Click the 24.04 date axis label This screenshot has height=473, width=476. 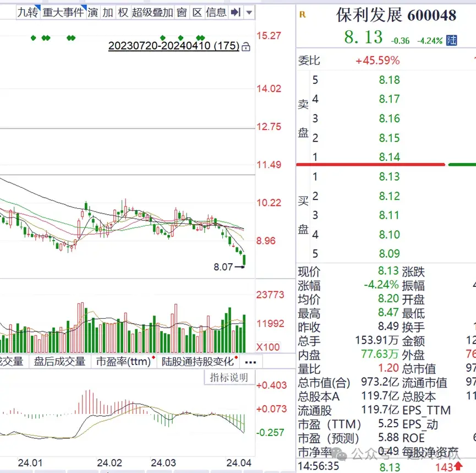239,463
